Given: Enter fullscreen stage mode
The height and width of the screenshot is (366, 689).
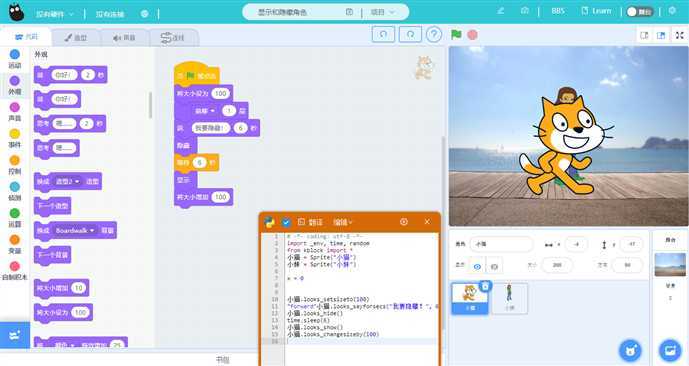Looking at the screenshot, I should [680, 36].
